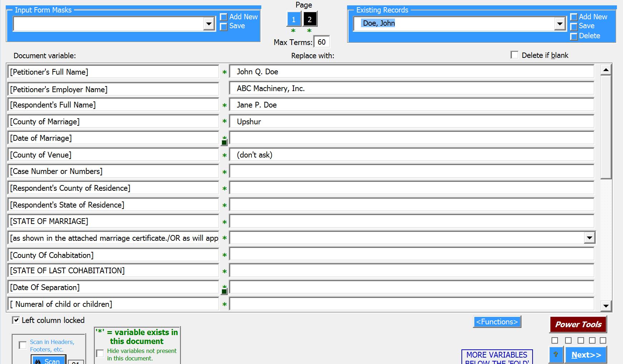Click the Case Number or Numbers replacement field
The image size is (623, 364).
click(x=412, y=171)
